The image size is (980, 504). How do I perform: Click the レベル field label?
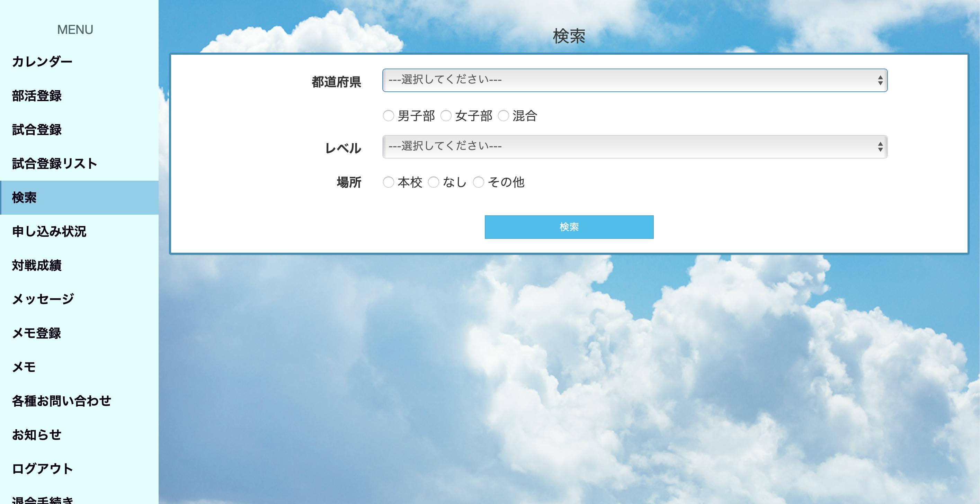click(343, 148)
